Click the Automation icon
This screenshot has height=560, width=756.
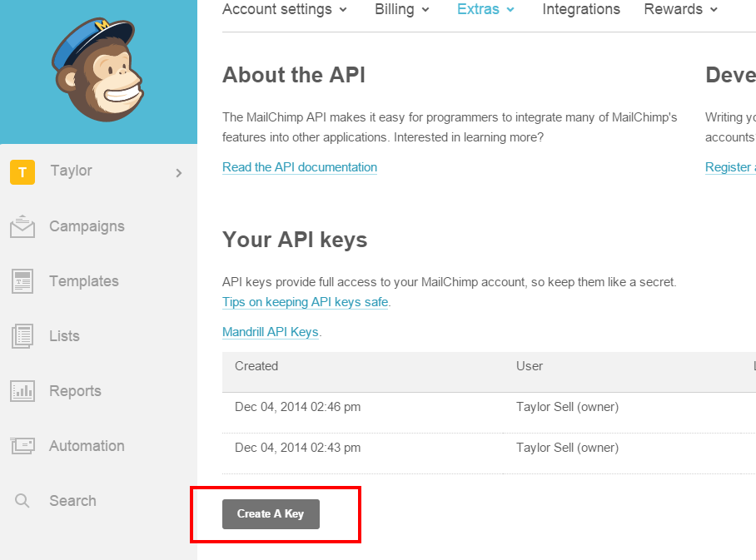(22, 446)
